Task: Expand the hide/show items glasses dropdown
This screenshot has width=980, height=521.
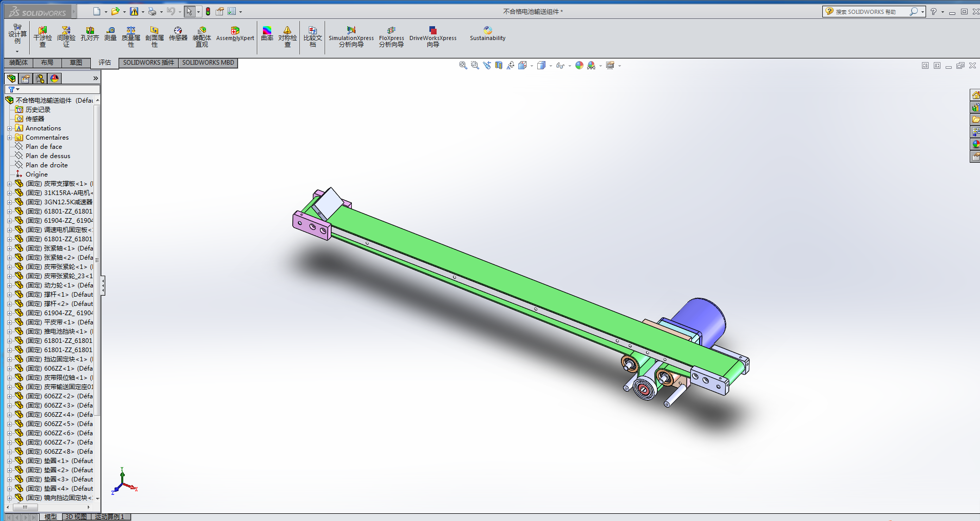Action: click(570, 66)
